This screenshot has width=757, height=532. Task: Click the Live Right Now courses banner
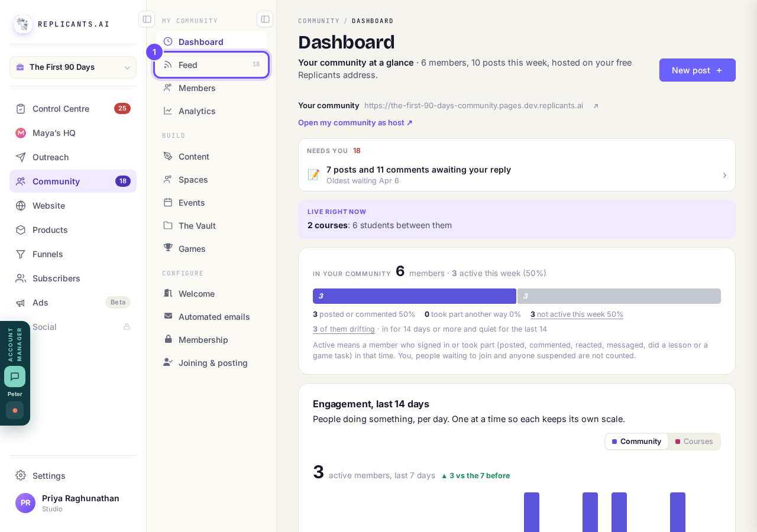(517, 219)
